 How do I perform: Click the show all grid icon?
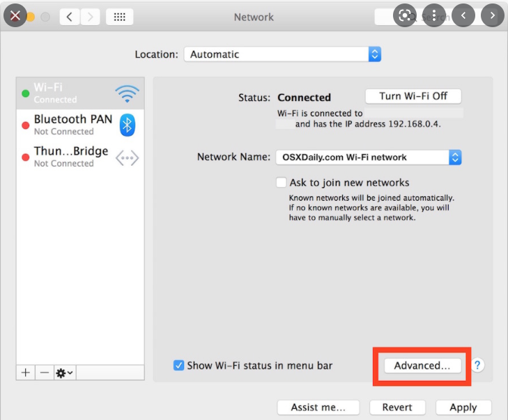(x=119, y=17)
